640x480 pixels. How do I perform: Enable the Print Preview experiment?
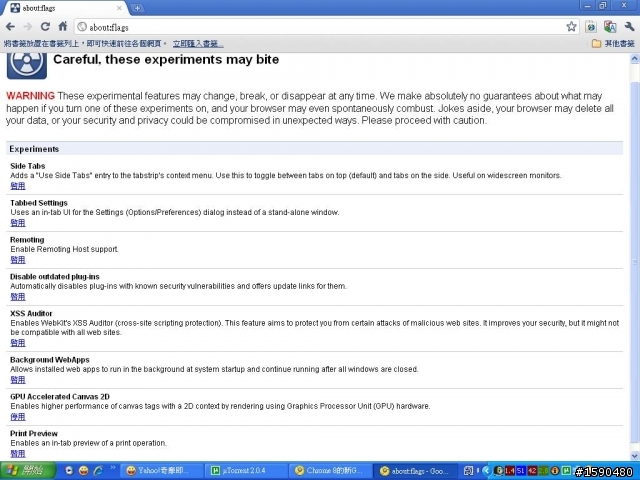[18, 453]
